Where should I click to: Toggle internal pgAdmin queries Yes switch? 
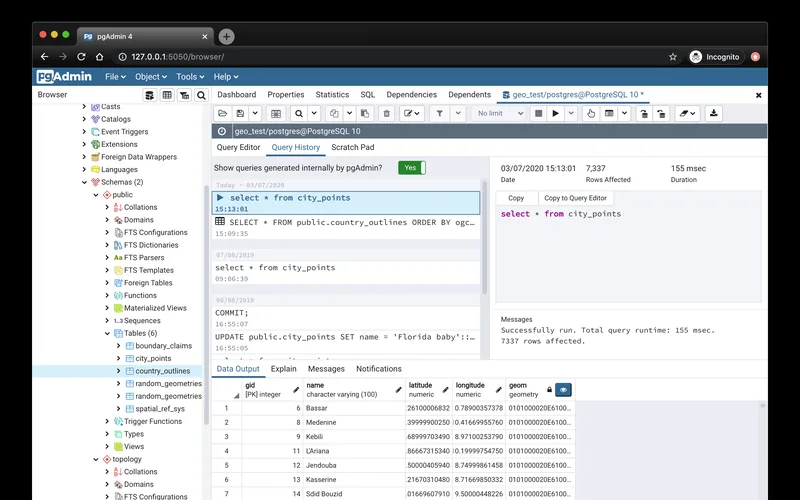click(x=412, y=168)
